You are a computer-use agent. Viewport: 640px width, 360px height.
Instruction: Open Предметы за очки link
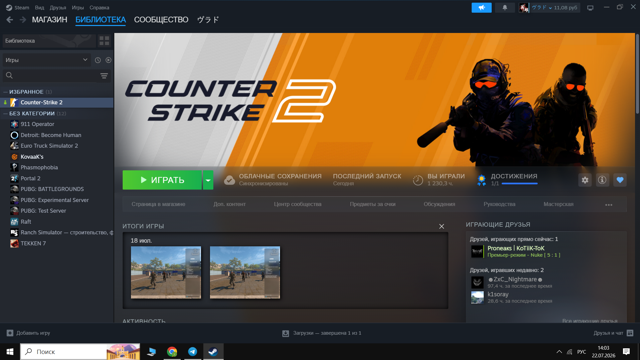(x=373, y=204)
